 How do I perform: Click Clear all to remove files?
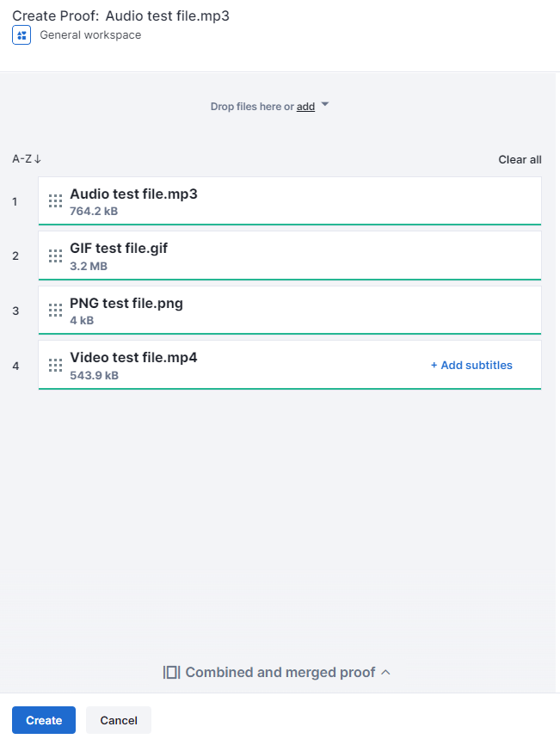[x=520, y=160]
